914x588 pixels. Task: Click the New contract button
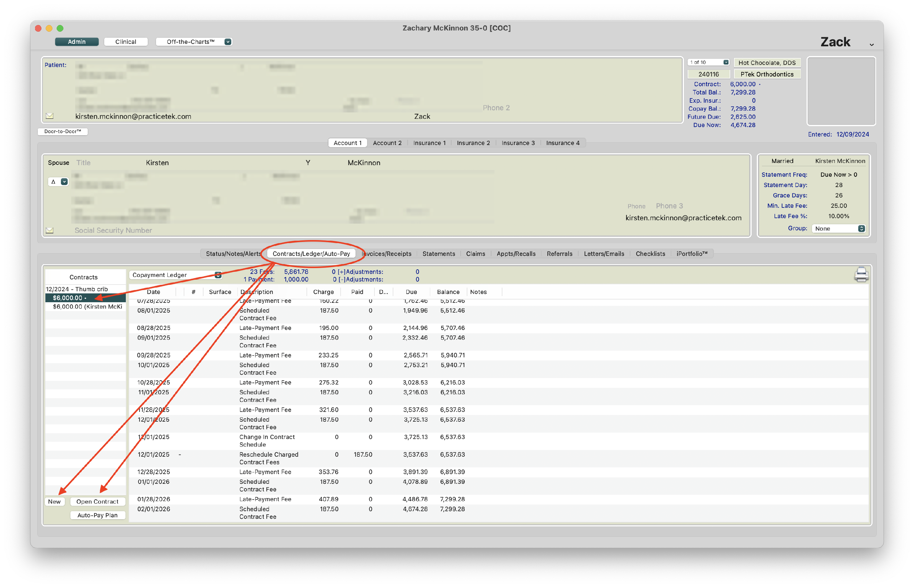click(x=54, y=501)
